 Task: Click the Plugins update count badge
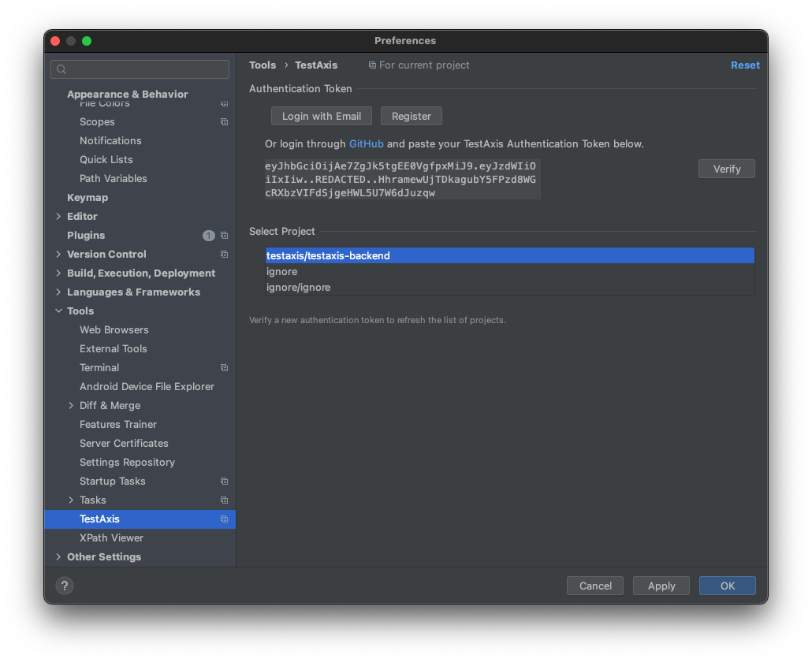pos(209,236)
